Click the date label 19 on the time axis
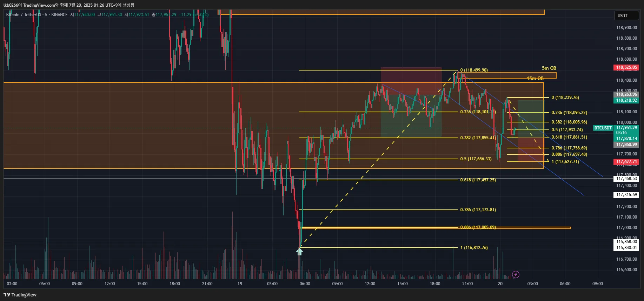This screenshot has width=644, height=301. [240, 284]
